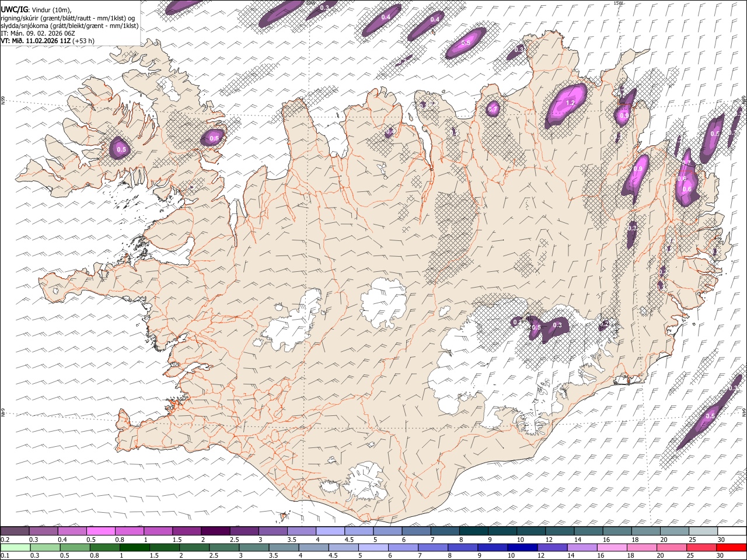
Task: Pick the dark teal 8 swatch in upper legend
Action: (473, 531)
